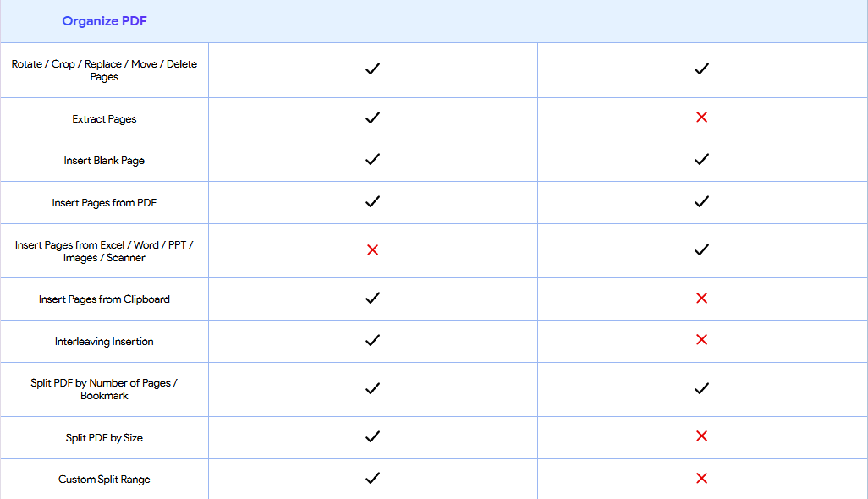Click the checkmark in the Insert Pages from Excel row
Screen dimensions: 868x499
tap(701, 249)
